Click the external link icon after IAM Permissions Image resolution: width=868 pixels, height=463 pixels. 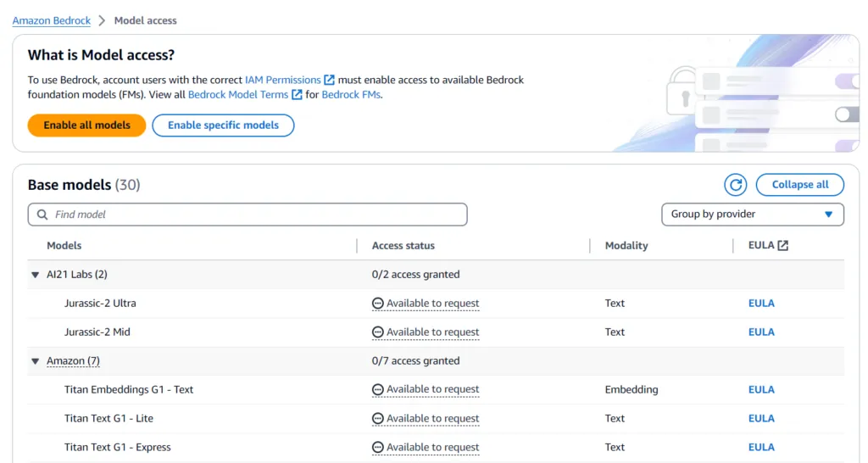coord(329,80)
